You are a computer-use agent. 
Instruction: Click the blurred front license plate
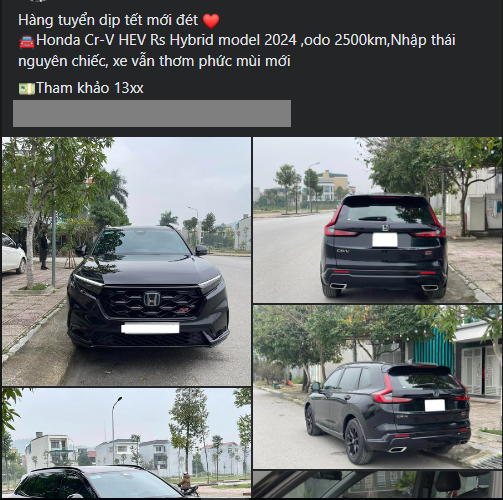pos(150,328)
